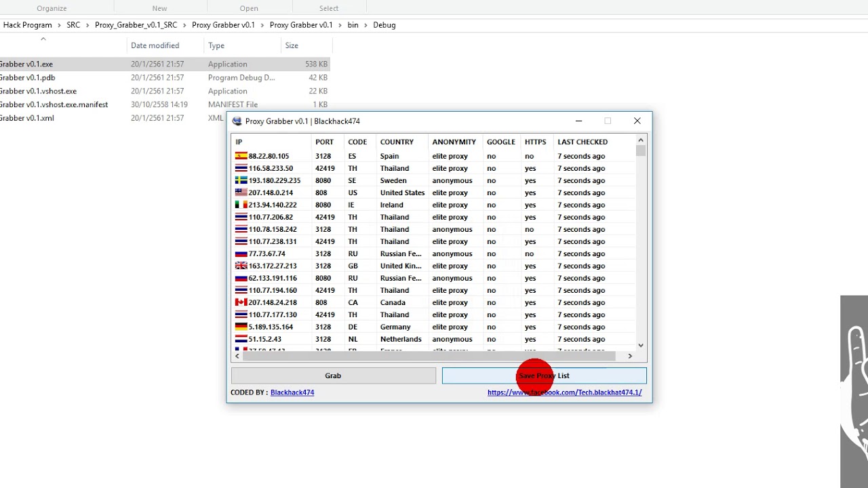Click the US flag icon beside 207.148.0.214
The height and width of the screenshot is (488, 868).
tap(241, 192)
